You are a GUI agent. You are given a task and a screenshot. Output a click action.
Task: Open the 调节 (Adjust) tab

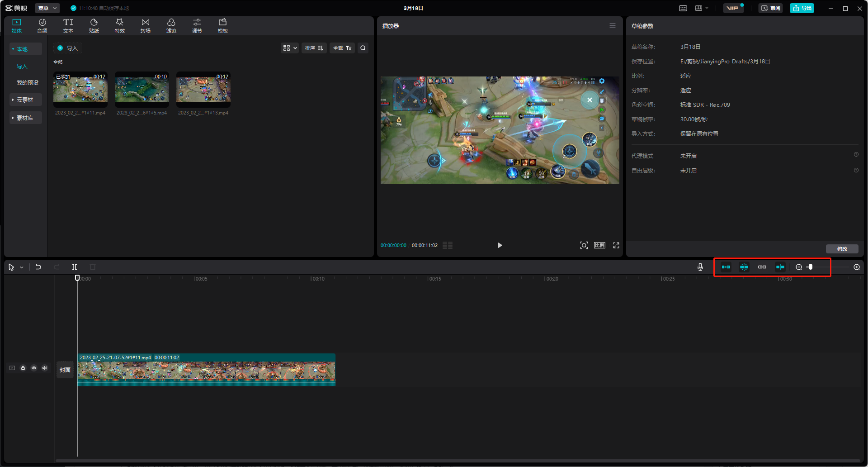click(197, 26)
